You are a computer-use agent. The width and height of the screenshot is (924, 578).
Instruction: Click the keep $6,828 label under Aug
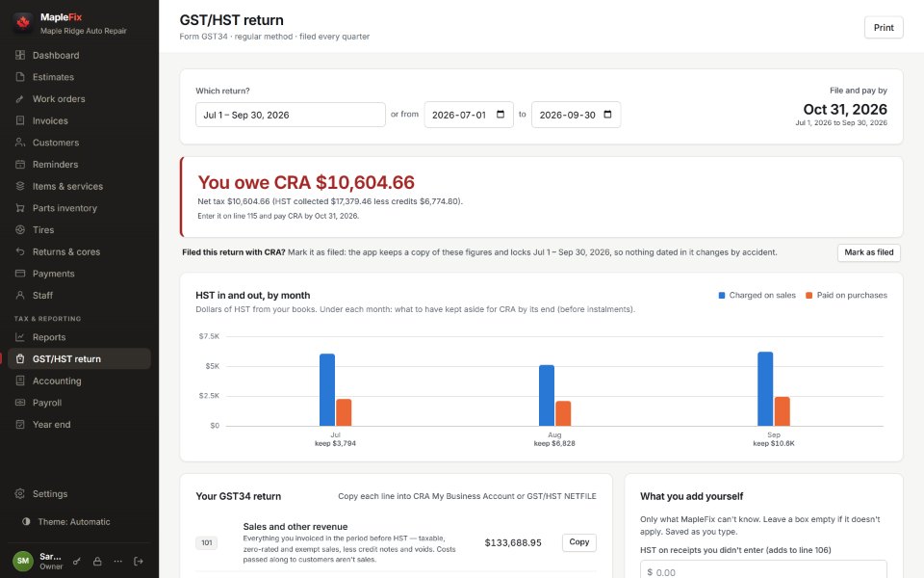pyautogui.click(x=554, y=443)
